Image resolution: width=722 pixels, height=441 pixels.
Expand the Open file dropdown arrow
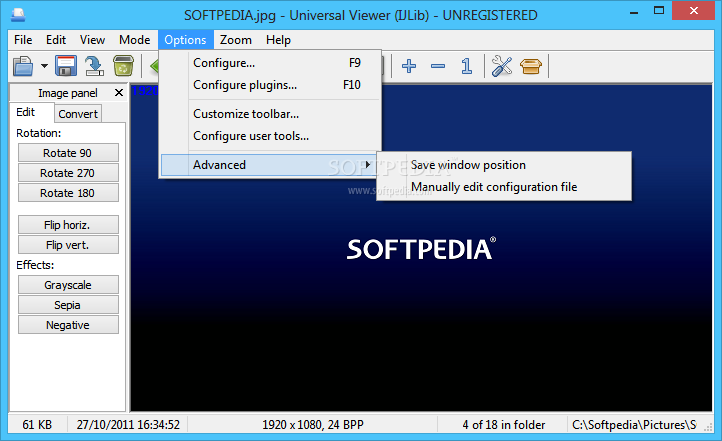[x=44, y=66]
